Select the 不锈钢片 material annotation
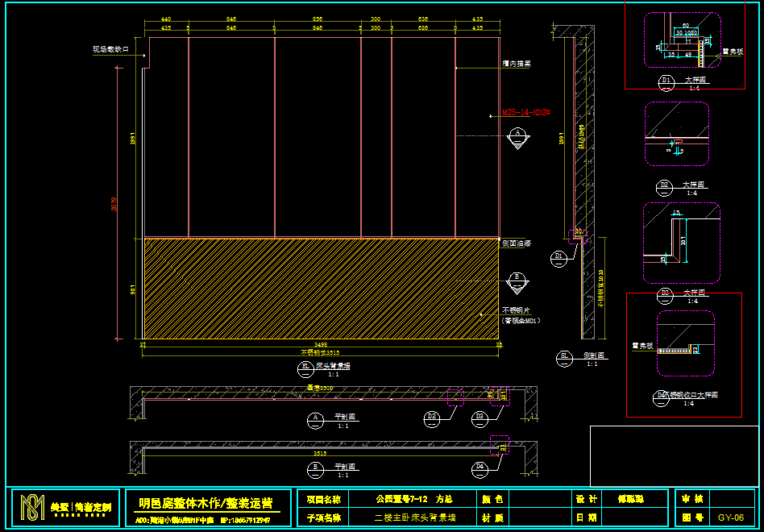The image size is (764, 532). point(517,310)
